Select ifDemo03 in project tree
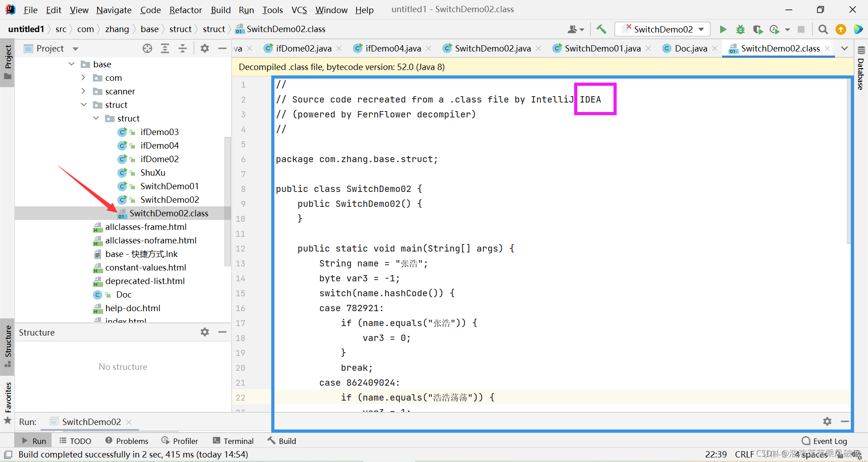 point(160,132)
